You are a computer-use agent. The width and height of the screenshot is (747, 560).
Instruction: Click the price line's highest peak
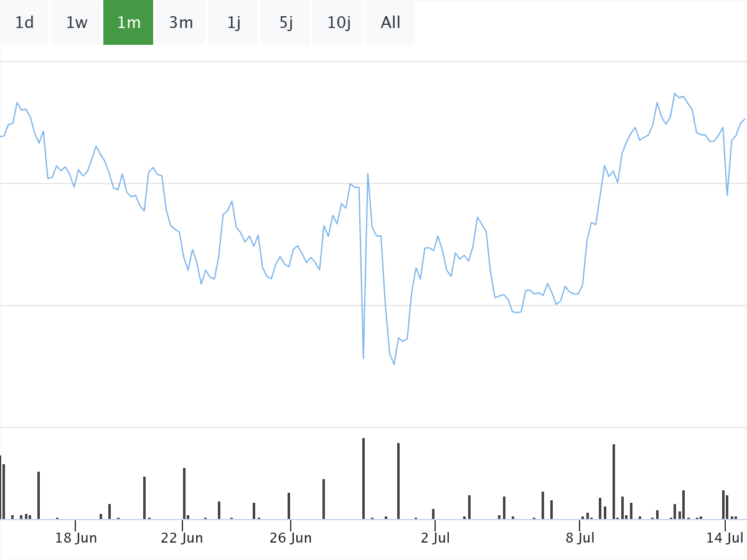[x=675, y=94]
